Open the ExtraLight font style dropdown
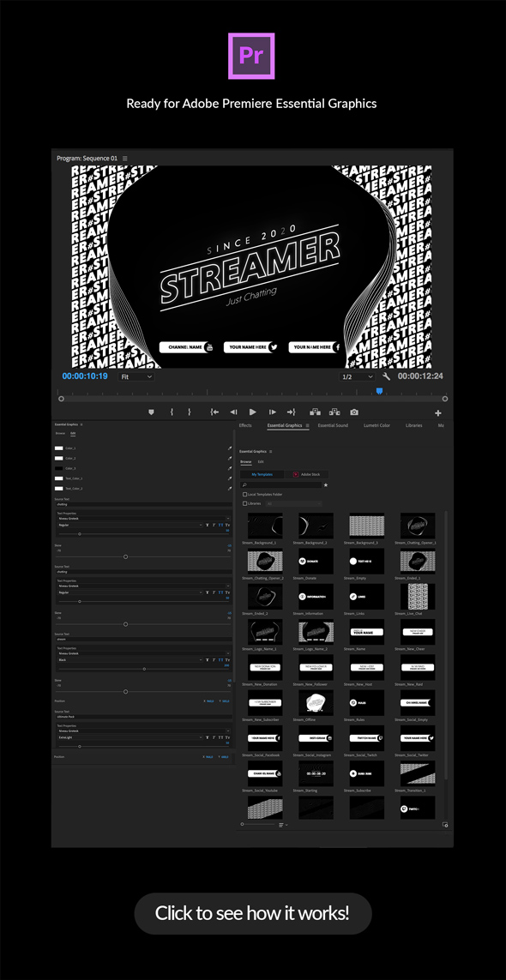 [130, 737]
